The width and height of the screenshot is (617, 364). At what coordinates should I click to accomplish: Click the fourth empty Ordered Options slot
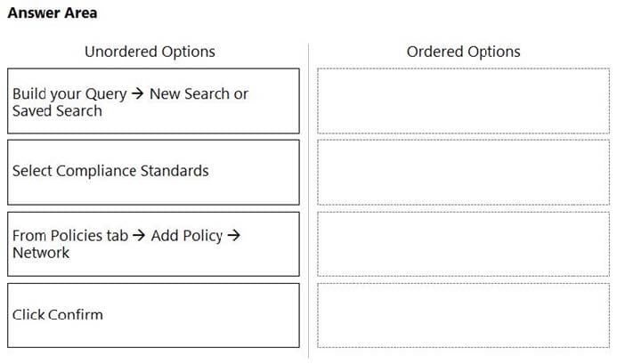[x=463, y=315]
